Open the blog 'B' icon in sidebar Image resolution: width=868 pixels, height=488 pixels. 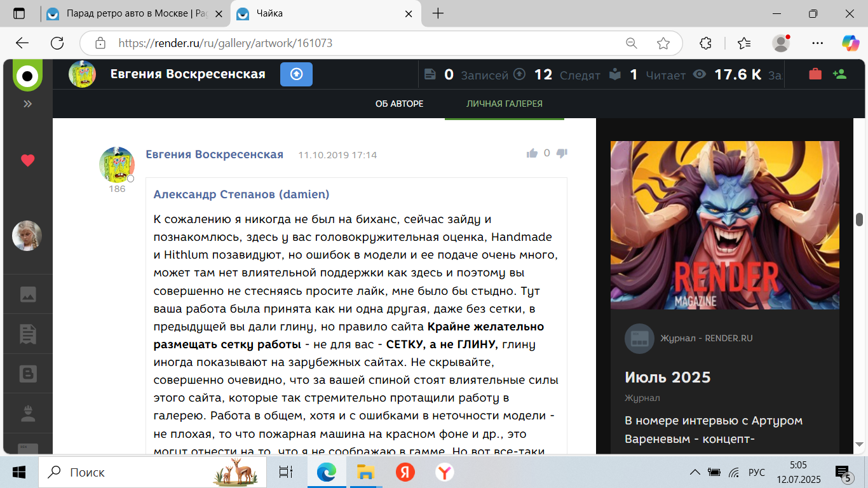[28, 374]
